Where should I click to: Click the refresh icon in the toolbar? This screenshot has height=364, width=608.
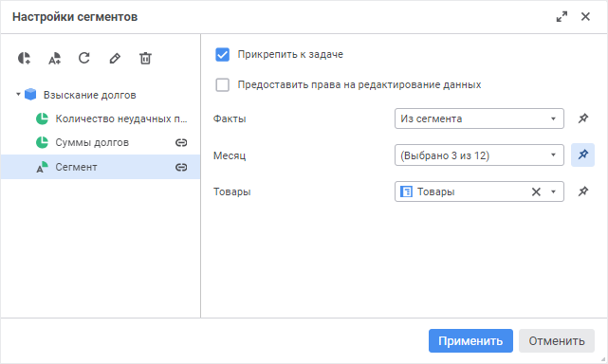84,58
